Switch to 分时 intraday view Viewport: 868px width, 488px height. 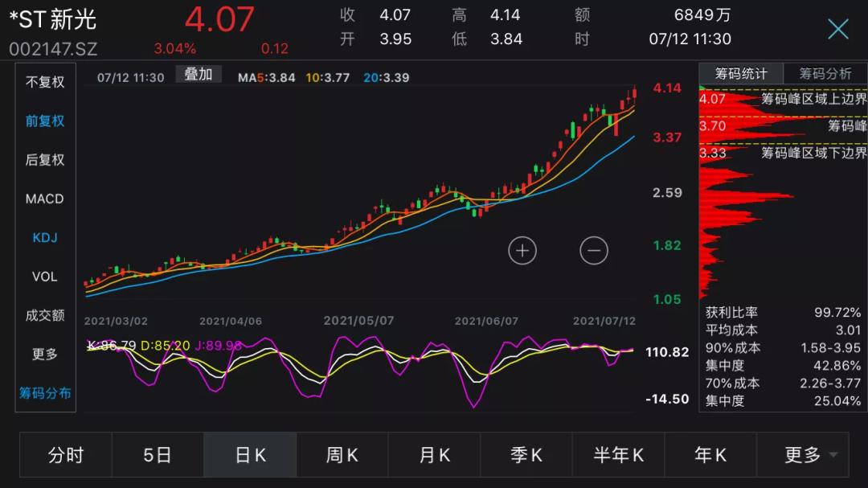pos(66,455)
